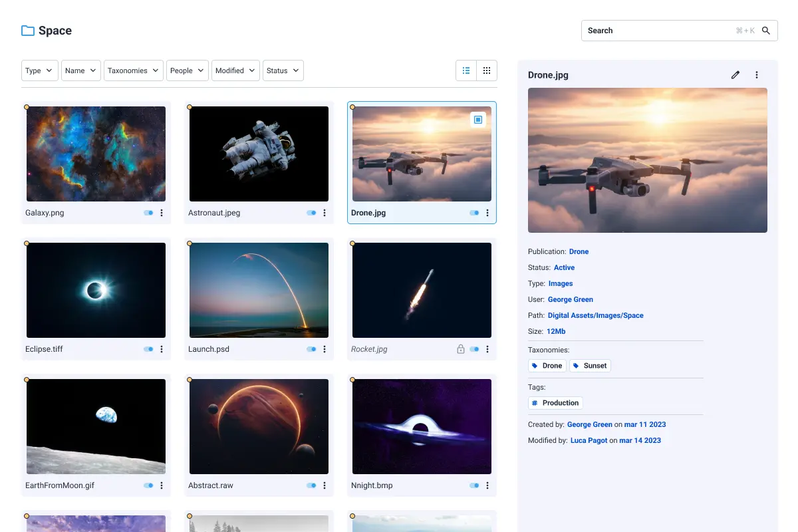Viewport: 798px width, 532px height.
Task: Expand the Type filter dropdown
Action: pyautogui.click(x=40, y=70)
